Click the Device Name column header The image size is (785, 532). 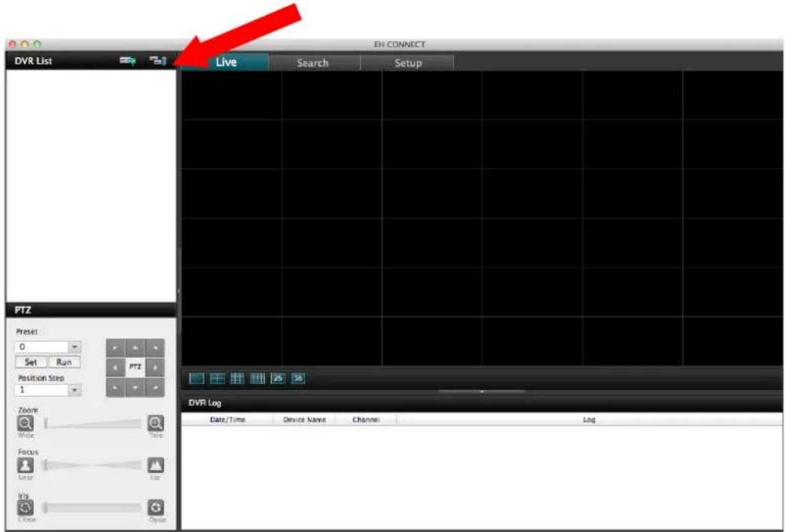click(305, 419)
